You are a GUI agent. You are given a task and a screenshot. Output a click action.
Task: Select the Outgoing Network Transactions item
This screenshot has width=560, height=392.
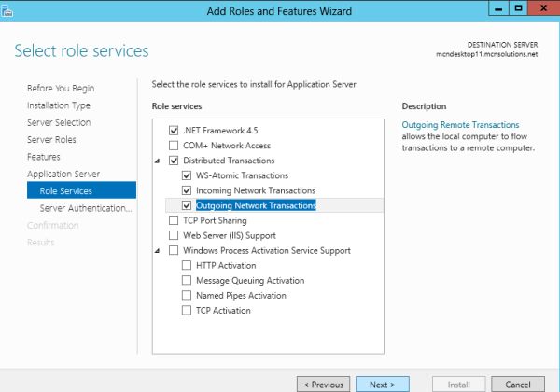pyautogui.click(x=256, y=206)
